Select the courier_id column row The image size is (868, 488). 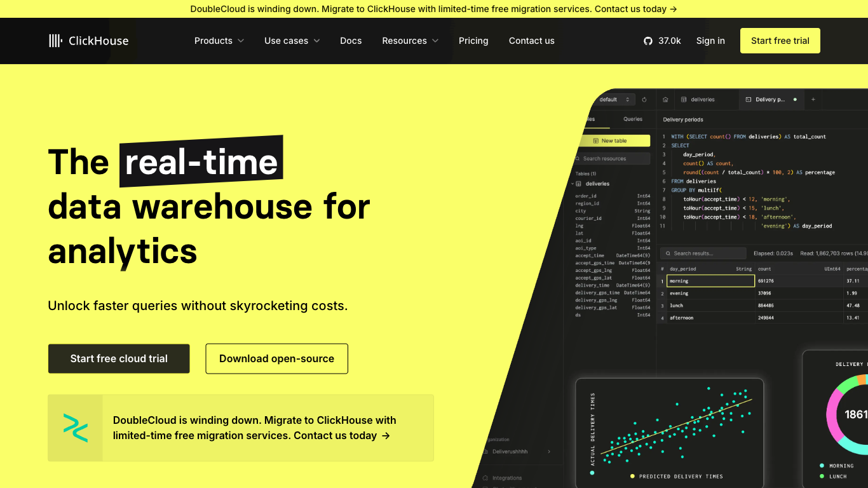(613, 219)
